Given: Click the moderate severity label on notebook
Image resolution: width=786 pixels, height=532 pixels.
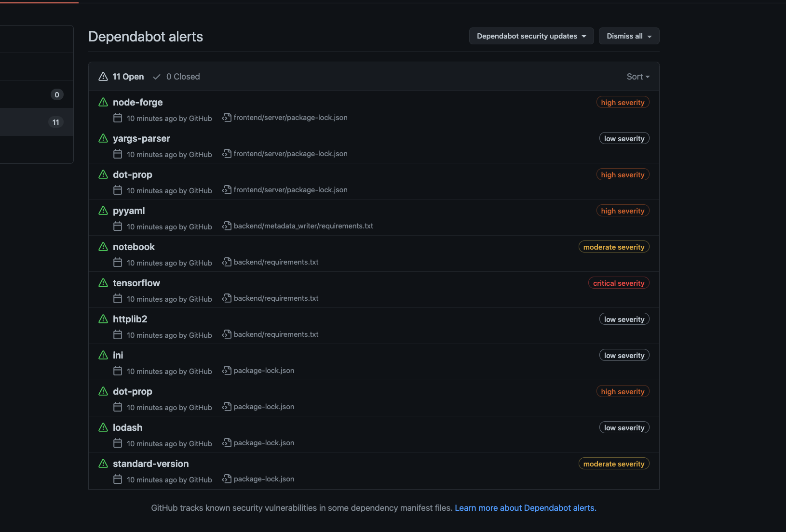Looking at the screenshot, I should pos(614,247).
